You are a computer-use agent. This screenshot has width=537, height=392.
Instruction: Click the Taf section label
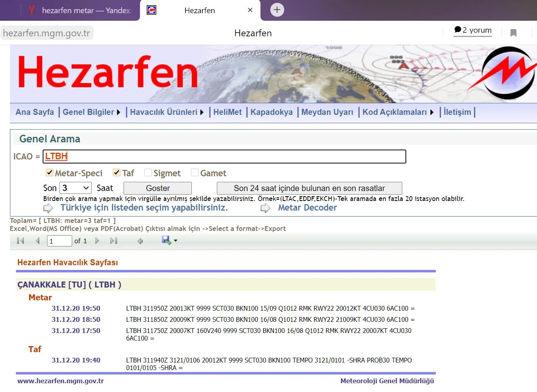click(x=35, y=349)
